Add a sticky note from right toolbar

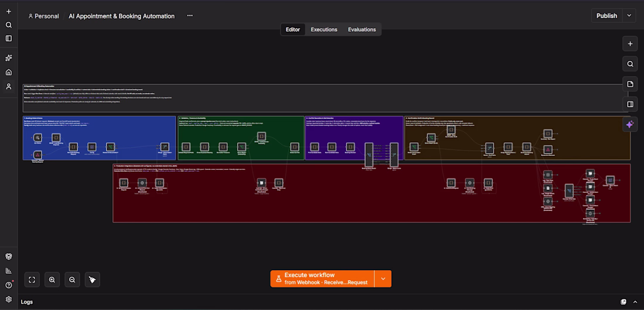(630, 84)
